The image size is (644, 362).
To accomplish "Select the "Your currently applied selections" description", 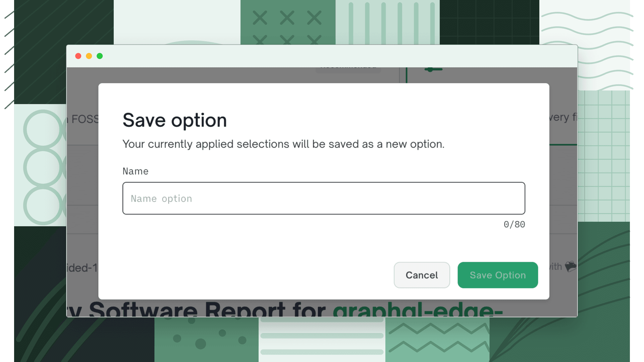I will [x=283, y=144].
